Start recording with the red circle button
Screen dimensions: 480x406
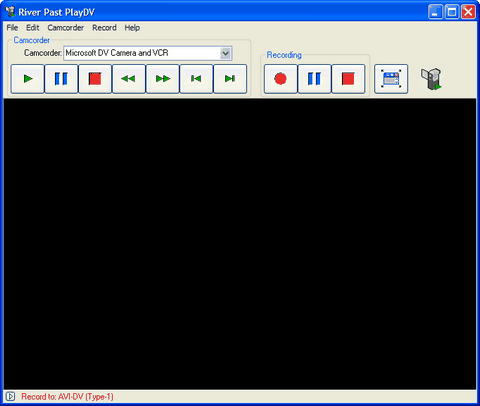281,79
